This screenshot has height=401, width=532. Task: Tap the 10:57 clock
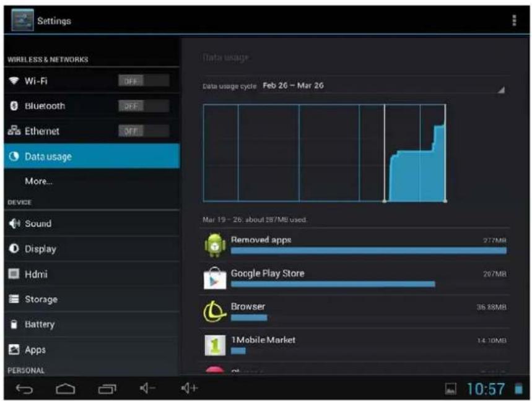coord(486,389)
